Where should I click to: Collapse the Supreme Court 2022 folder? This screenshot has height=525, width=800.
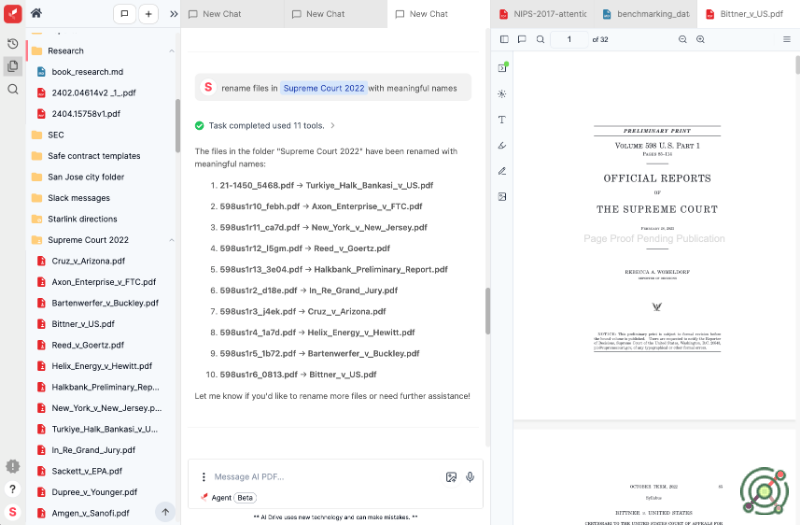click(x=172, y=240)
